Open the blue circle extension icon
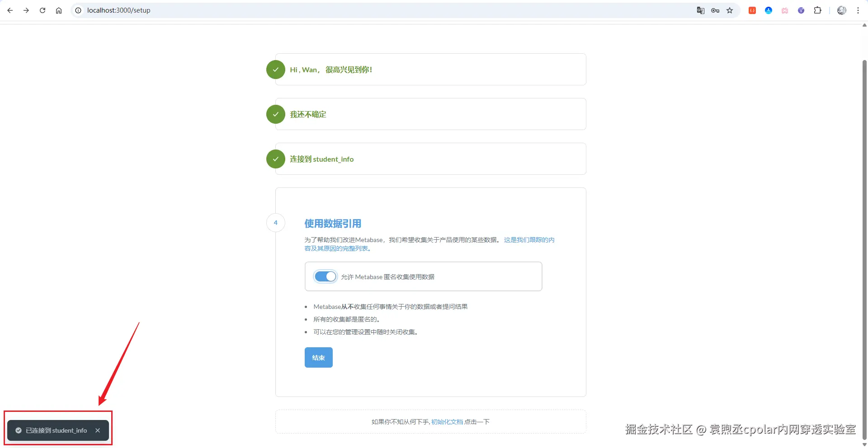Screen dimensions: 868x448 pos(769,10)
